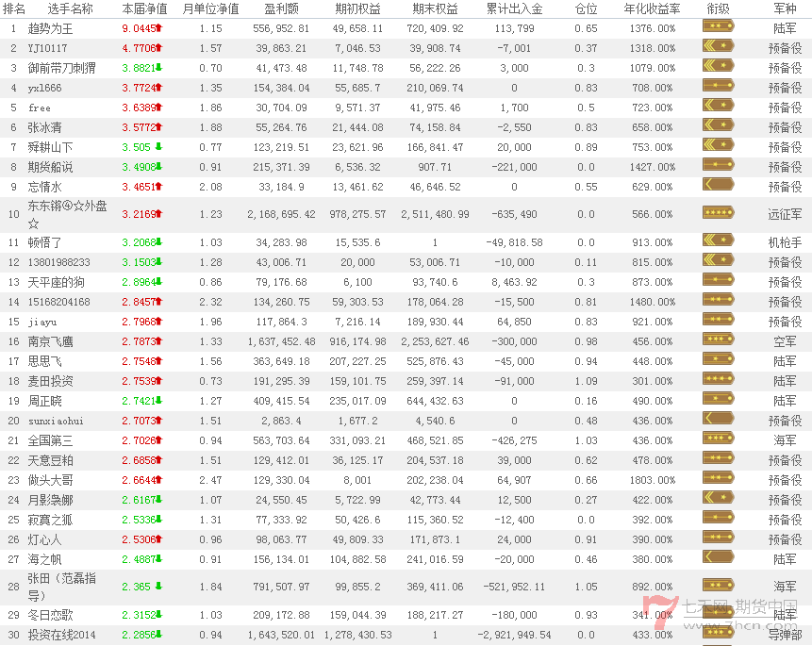Open player 张田（范磊指导） entry
This screenshot has height=646, width=812.
pyautogui.click(x=61, y=587)
